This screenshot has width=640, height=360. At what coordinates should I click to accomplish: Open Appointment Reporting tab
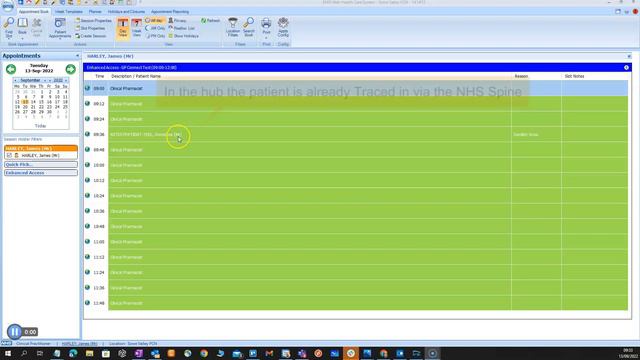click(170, 12)
